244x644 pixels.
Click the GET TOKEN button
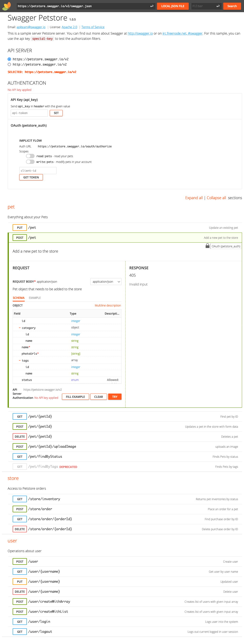pos(31,177)
